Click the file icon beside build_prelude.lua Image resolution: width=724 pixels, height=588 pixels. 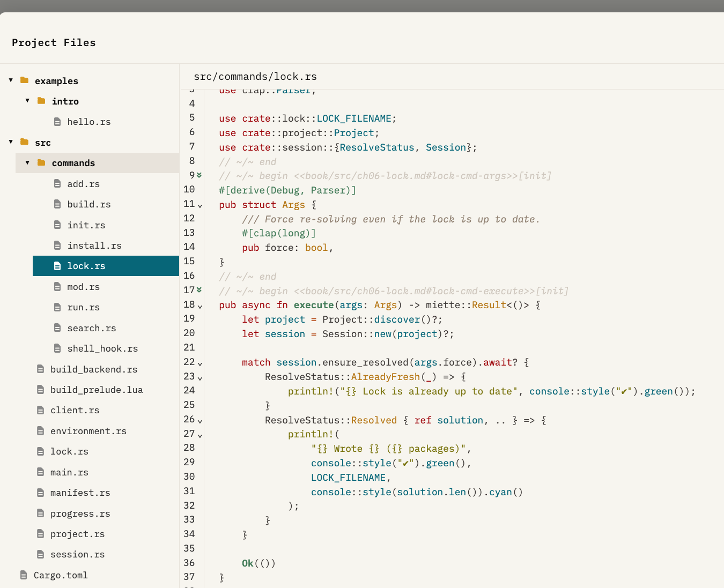pyautogui.click(x=40, y=390)
